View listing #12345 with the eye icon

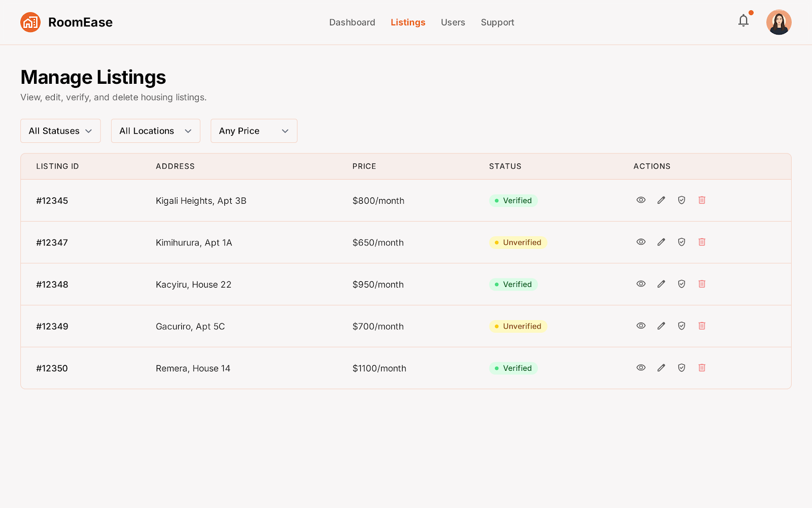[x=641, y=200]
